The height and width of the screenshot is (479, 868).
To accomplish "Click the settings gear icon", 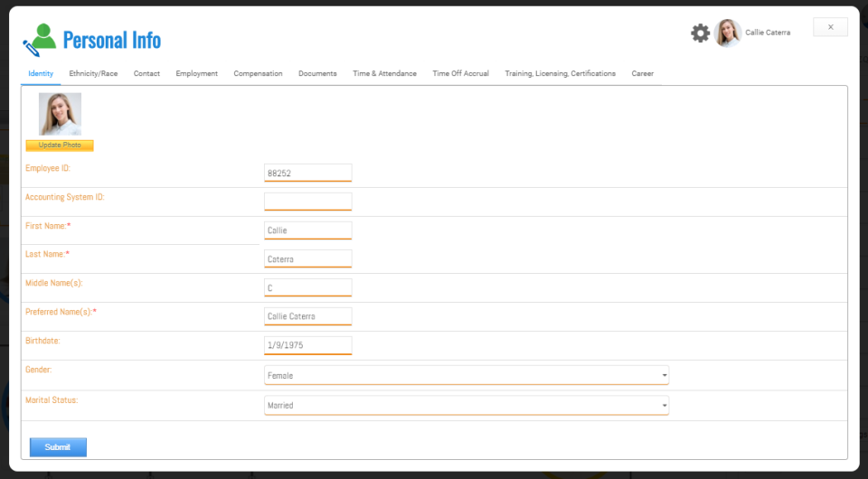I will 700,33.
